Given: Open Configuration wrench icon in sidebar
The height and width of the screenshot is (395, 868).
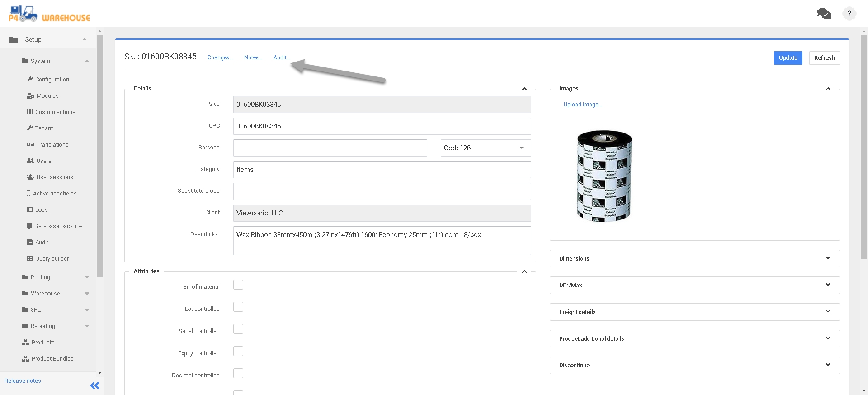Looking at the screenshot, I should click(30, 79).
